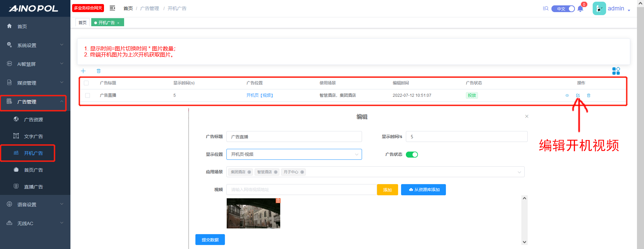Click the 提交数据 button
The width and height of the screenshot is (644, 249).
(210, 240)
